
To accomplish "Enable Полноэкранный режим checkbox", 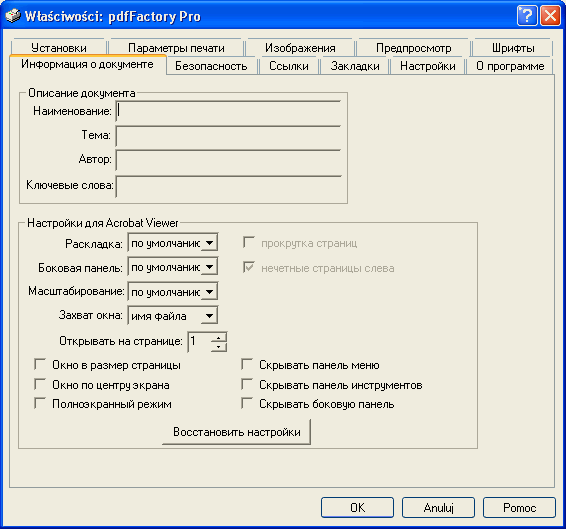I will [x=40, y=403].
